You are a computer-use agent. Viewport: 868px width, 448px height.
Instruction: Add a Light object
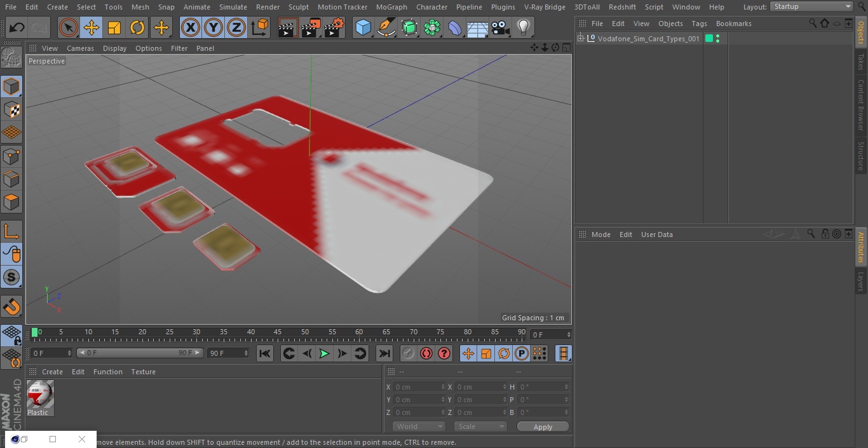click(524, 27)
